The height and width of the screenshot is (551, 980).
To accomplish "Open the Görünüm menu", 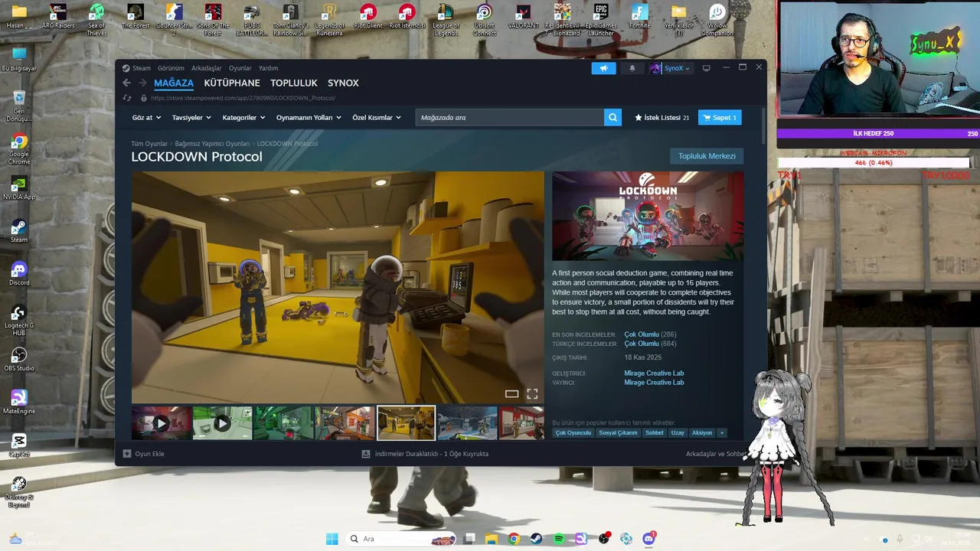I will [171, 68].
